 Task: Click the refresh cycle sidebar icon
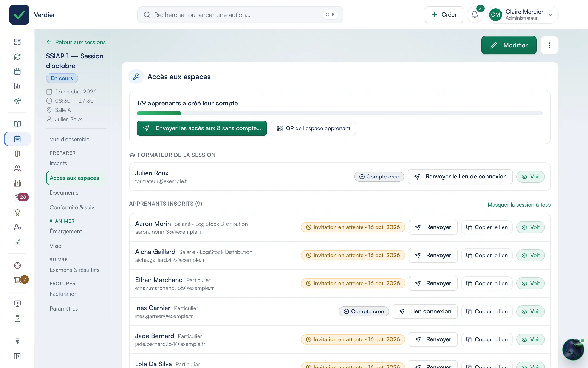pyautogui.click(x=17, y=57)
